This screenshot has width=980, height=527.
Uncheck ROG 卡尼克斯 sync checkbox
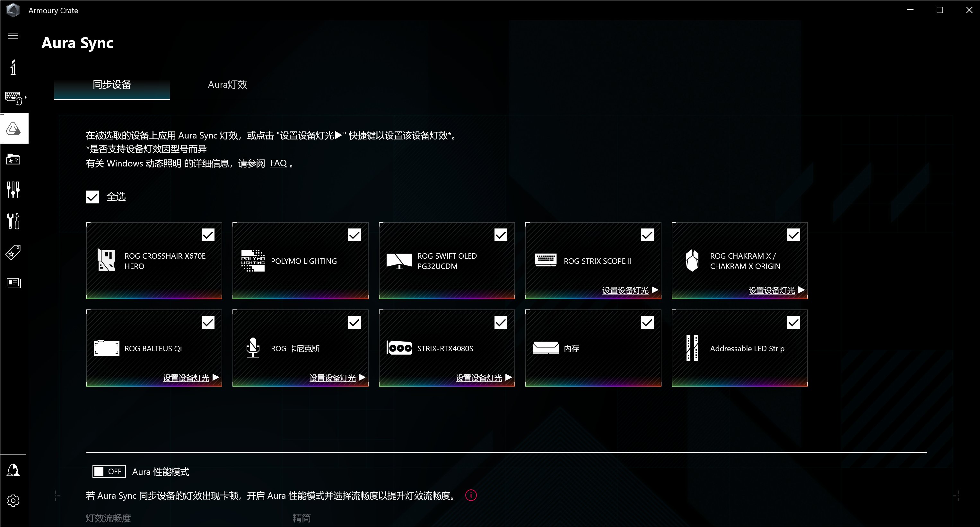click(x=354, y=323)
